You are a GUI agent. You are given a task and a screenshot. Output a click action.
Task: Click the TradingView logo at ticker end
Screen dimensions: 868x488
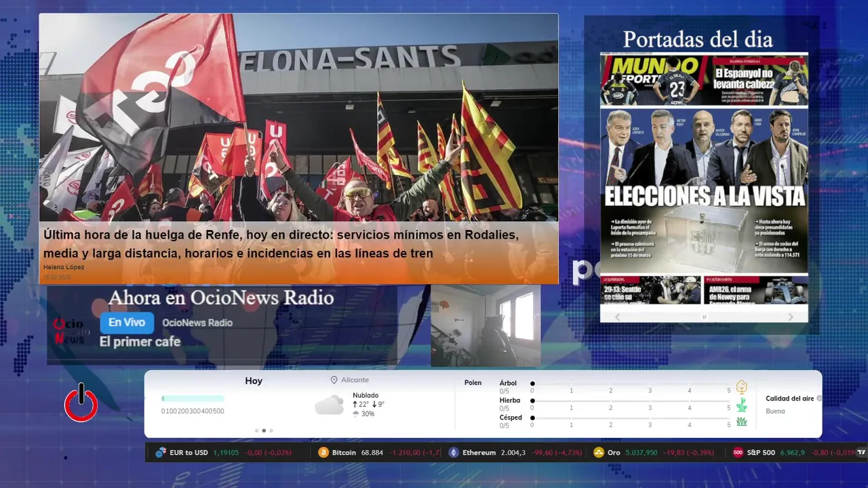(x=862, y=453)
